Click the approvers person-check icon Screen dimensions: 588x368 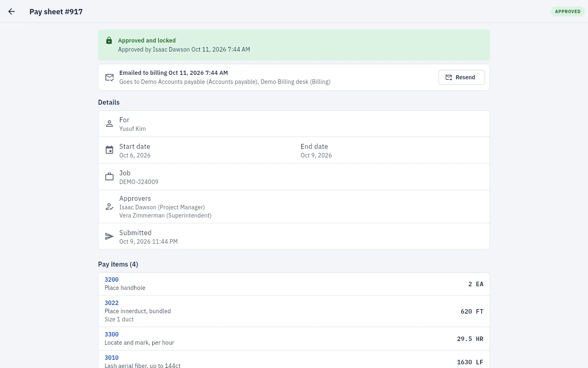pyautogui.click(x=109, y=206)
